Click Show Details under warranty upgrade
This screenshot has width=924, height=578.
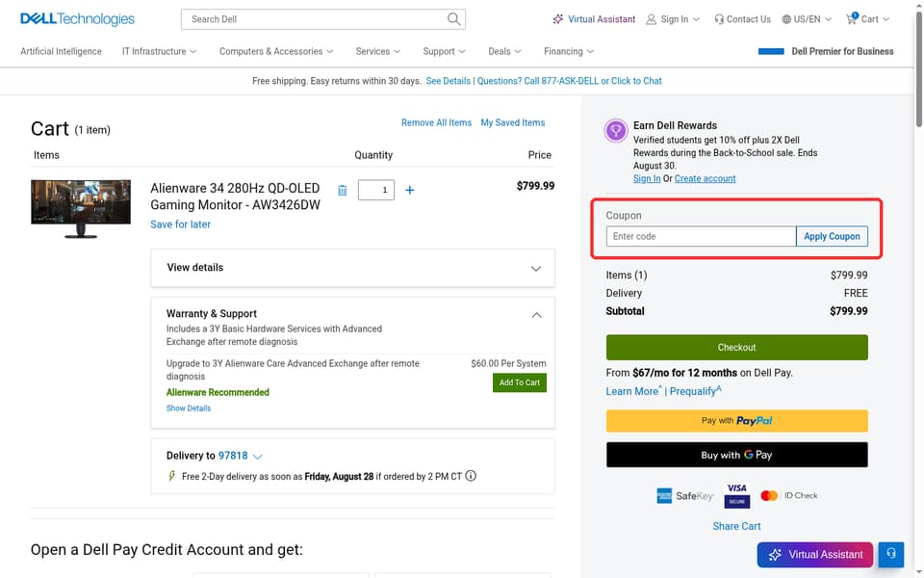pos(188,408)
